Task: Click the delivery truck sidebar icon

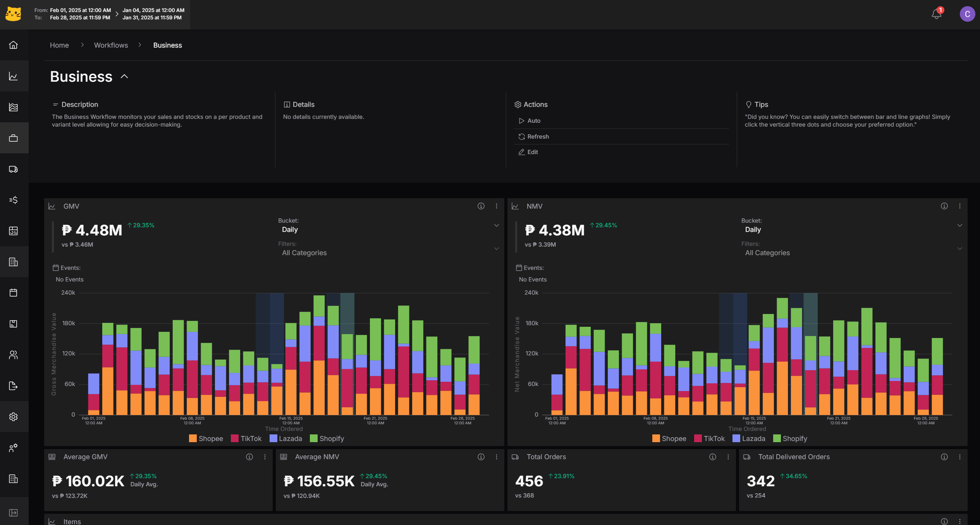Action: point(14,169)
